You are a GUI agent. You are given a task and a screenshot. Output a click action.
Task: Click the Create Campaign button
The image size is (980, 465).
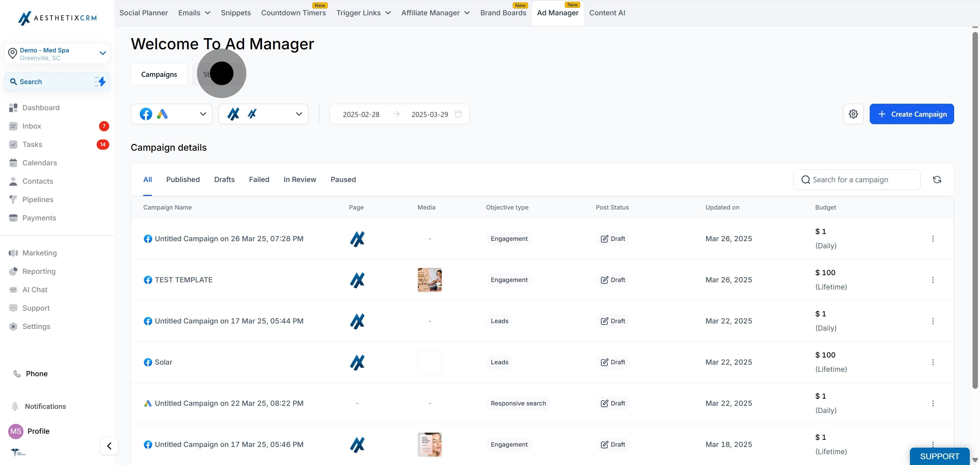911,114
